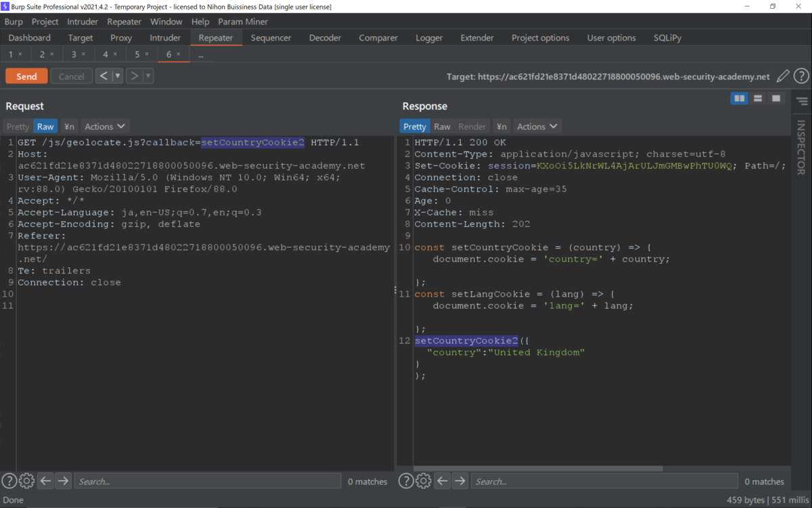Open the Burp menu

click(14, 22)
